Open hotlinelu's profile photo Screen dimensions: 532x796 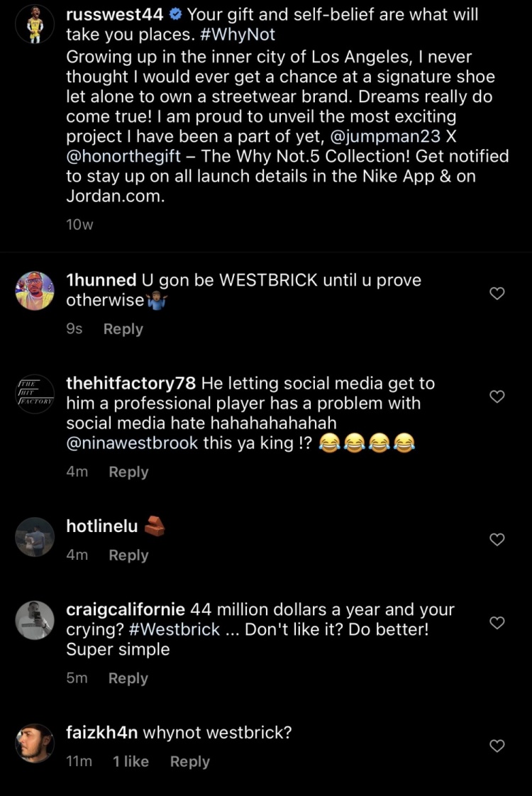click(35, 537)
